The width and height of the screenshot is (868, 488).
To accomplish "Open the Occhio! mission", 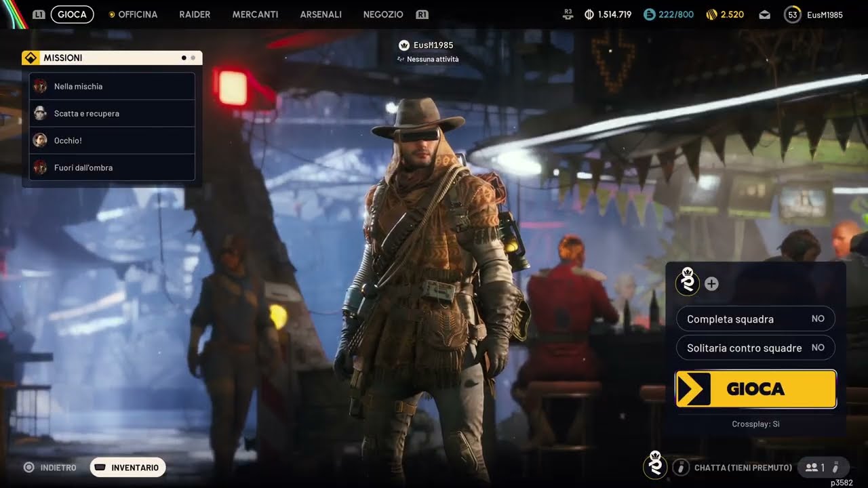I will click(x=112, y=140).
